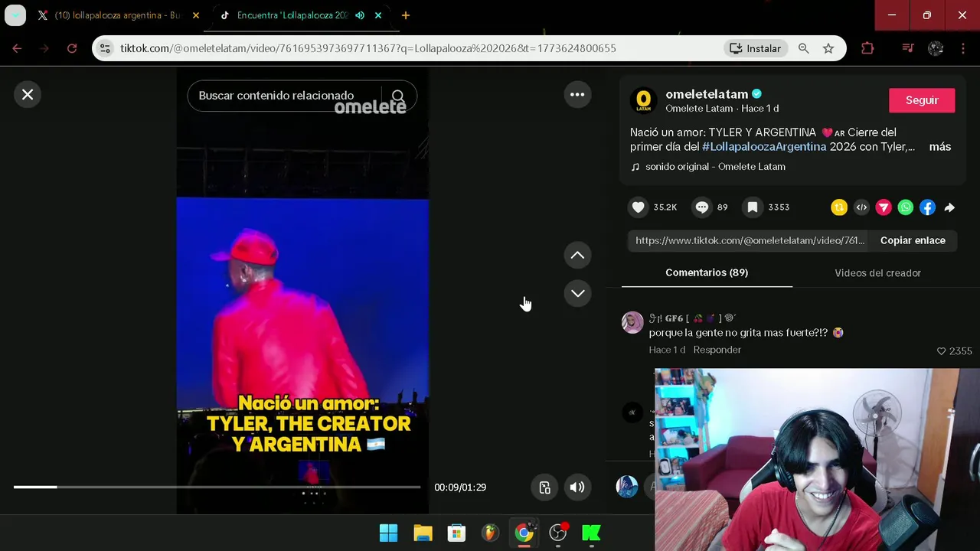Open the browser extensions puzzle icon
The height and width of the screenshot is (551, 980).
(867, 48)
